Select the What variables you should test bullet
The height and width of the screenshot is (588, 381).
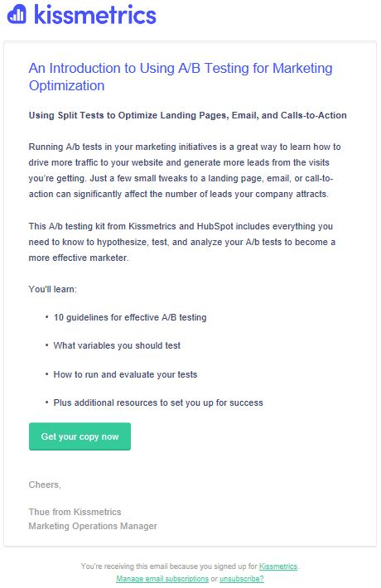[117, 345]
